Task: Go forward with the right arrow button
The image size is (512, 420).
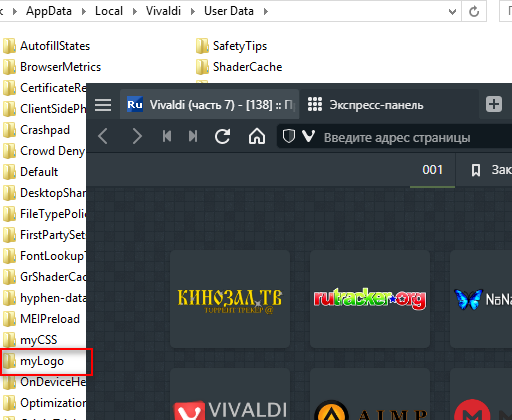Action: [137, 136]
